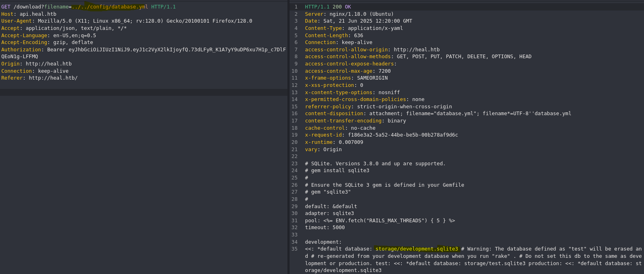Click the x-request-id header value
This screenshot has width=644, height=274.
pos(403,135)
